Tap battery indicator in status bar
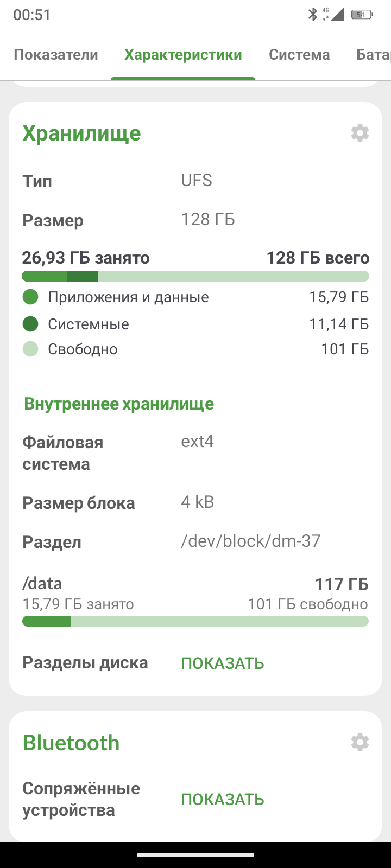Screen dimensions: 391x868 pyautogui.click(x=361, y=15)
